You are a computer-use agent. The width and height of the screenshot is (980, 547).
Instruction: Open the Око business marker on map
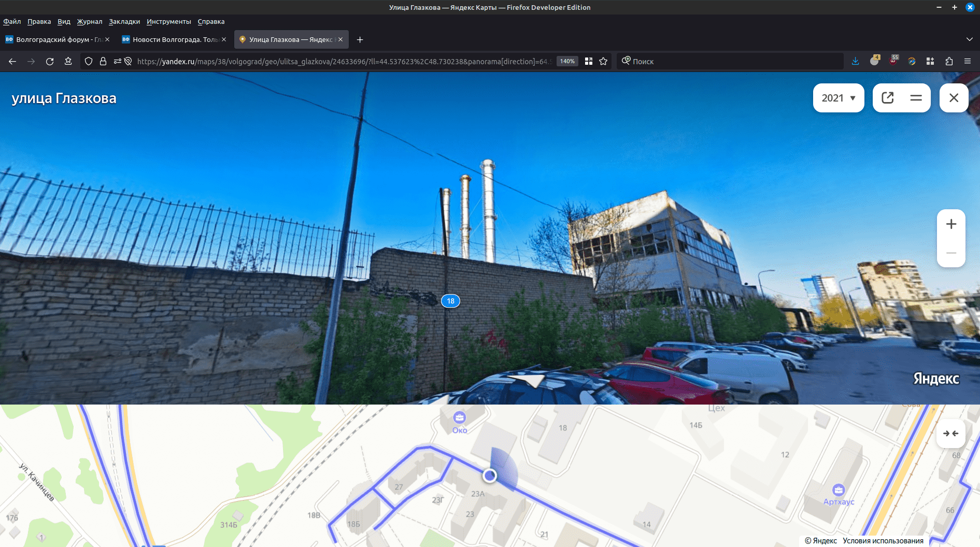(459, 418)
